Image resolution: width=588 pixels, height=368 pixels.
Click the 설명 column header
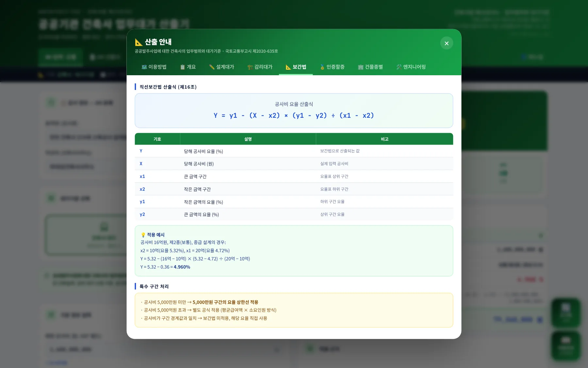[248, 139]
